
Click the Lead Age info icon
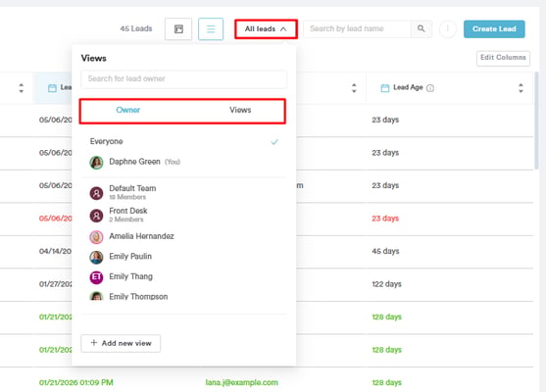tap(430, 88)
